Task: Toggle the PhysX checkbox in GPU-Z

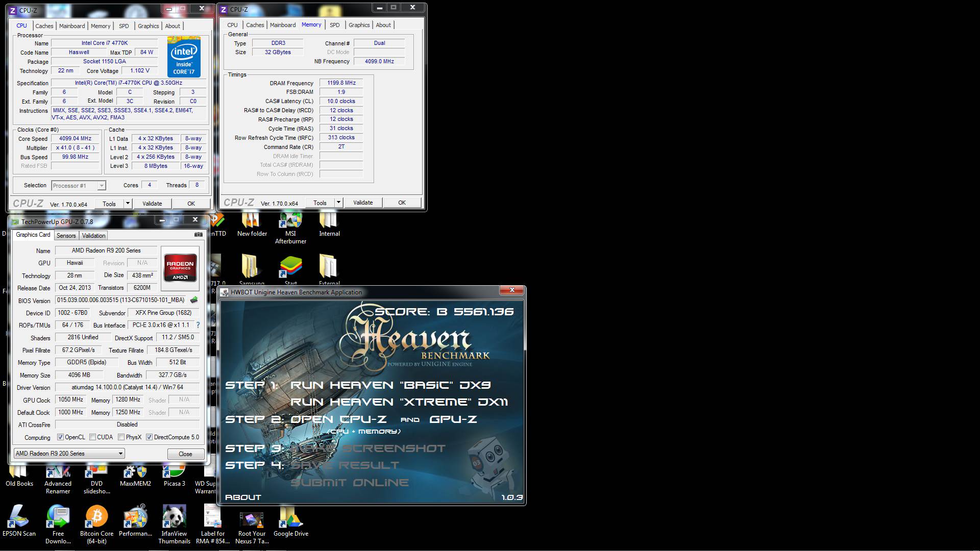Action: (121, 437)
